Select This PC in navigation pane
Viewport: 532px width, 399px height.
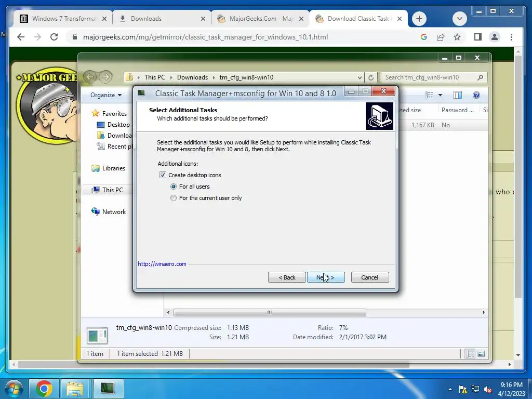112,190
